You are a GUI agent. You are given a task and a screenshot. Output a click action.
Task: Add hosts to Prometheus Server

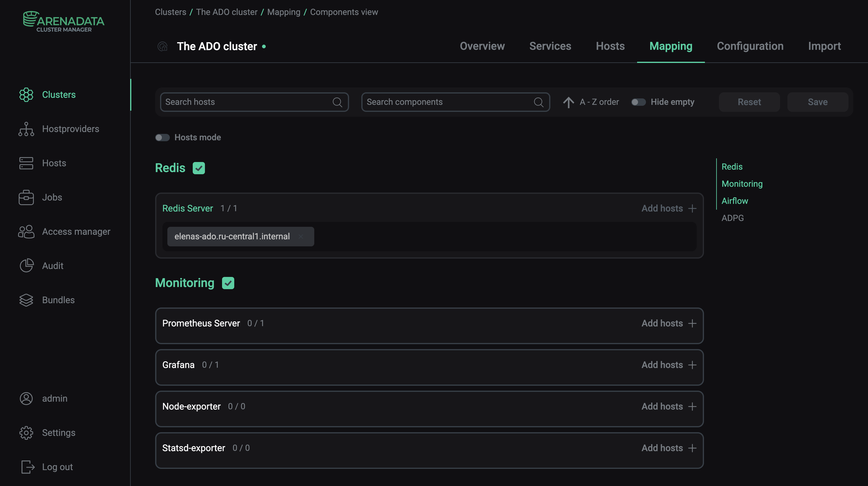point(668,323)
